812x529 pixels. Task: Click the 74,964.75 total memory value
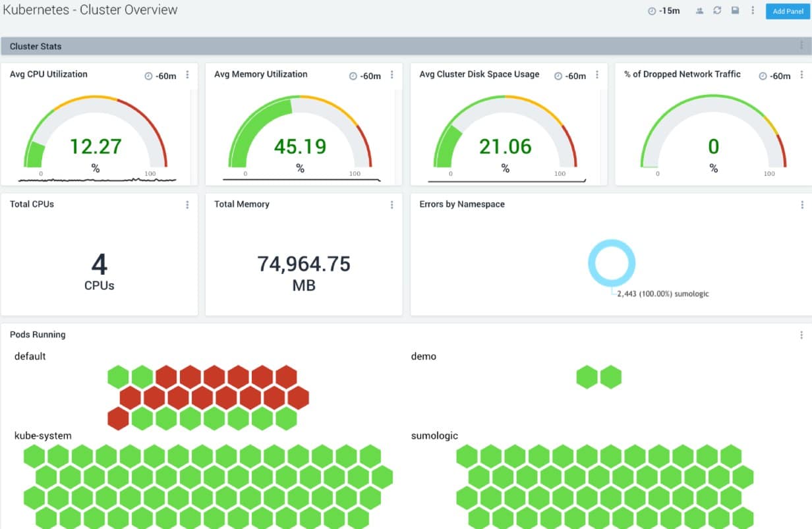click(x=304, y=264)
